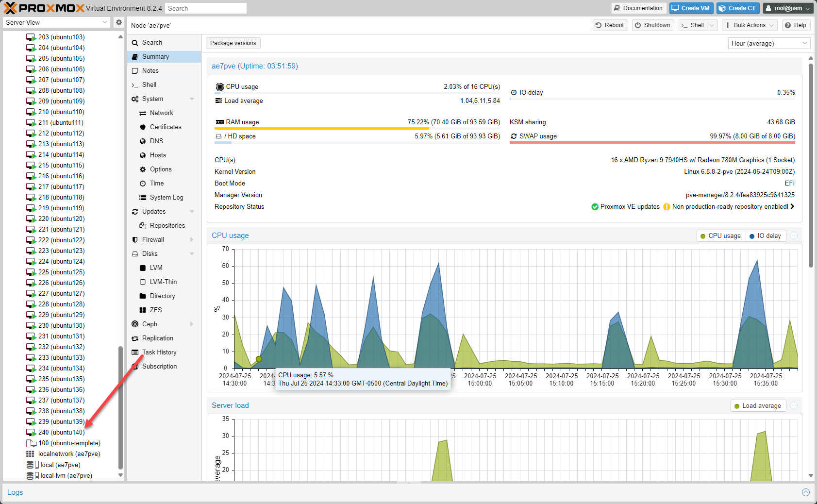Click the Create VM button
The height and width of the screenshot is (504, 817).
pyautogui.click(x=691, y=8)
